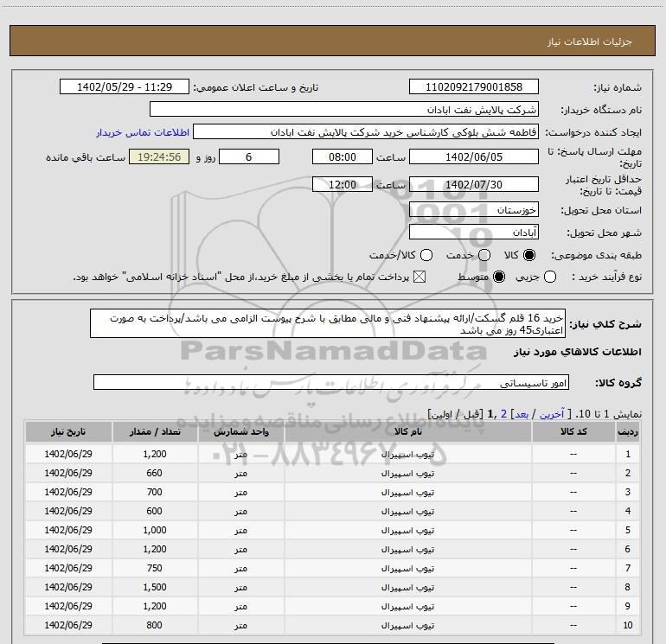This screenshot has width=666, height=644.
Task: Click the general need description text box
Action: point(327,323)
